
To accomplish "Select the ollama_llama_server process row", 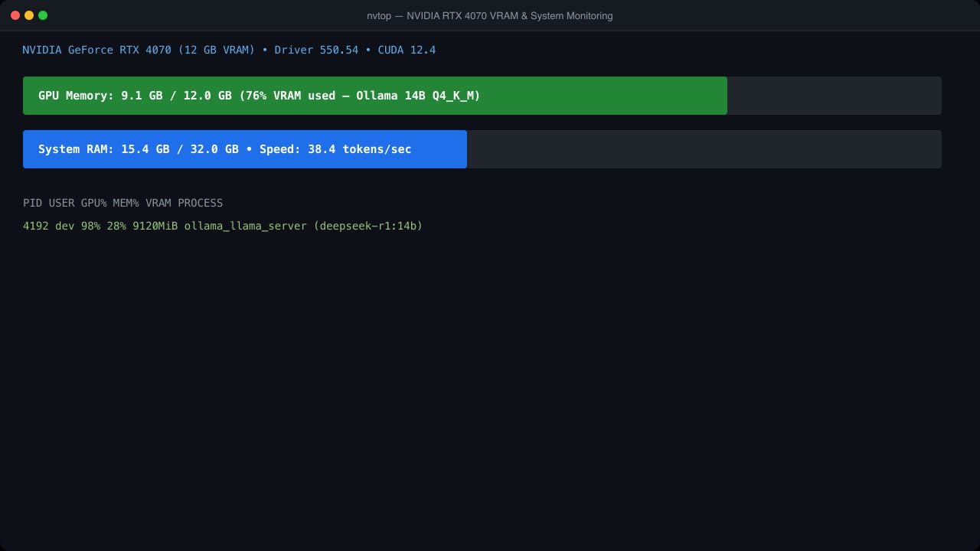I will point(223,227).
